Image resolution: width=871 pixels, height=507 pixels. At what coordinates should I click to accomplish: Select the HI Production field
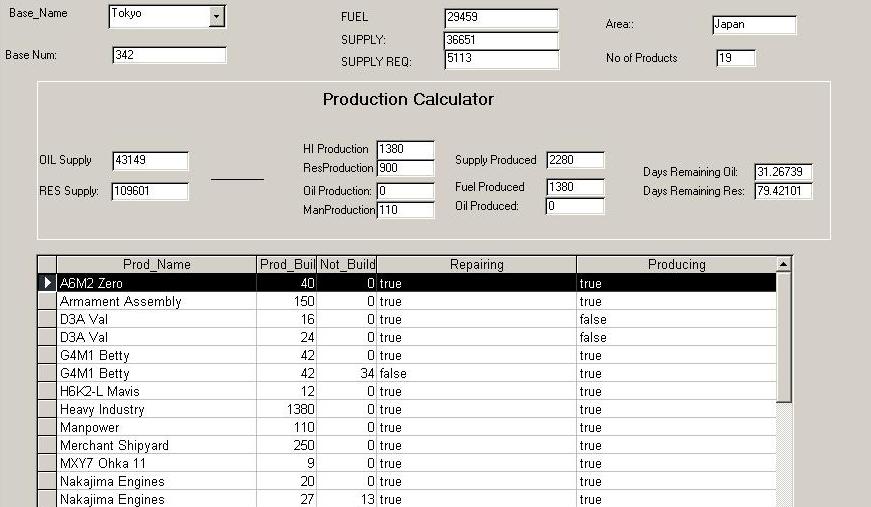point(405,149)
